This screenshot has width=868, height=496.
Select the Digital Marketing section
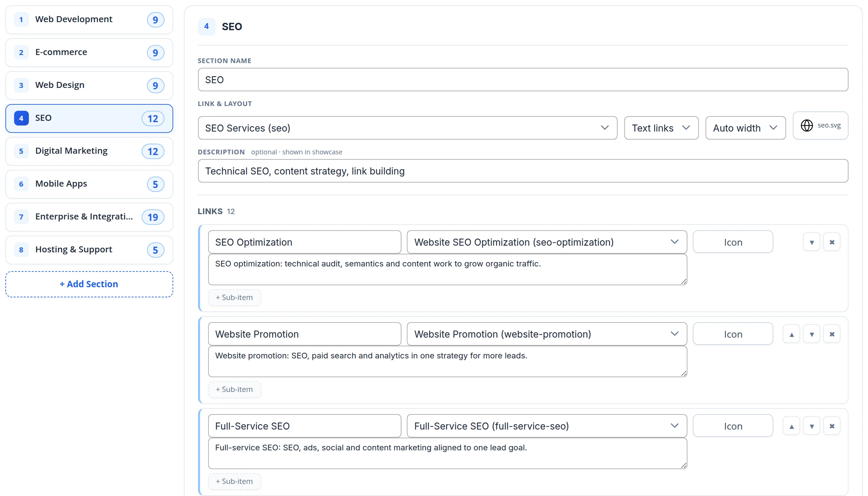89,151
